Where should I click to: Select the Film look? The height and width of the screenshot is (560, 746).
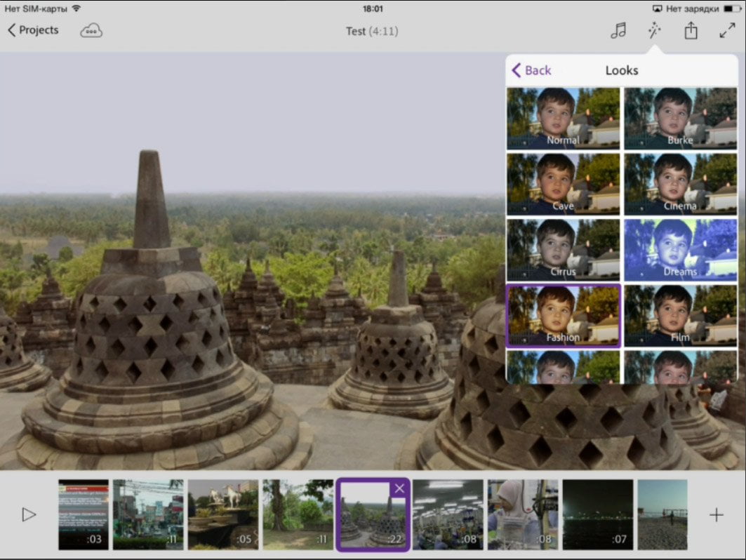point(680,316)
